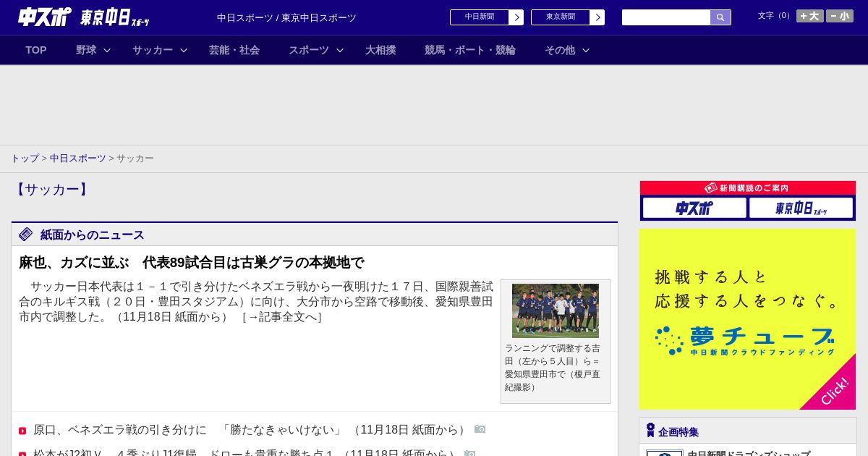Expand the その他 dropdown chevron
The height and width of the screenshot is (456, 868).
click(x=586, y=50)
